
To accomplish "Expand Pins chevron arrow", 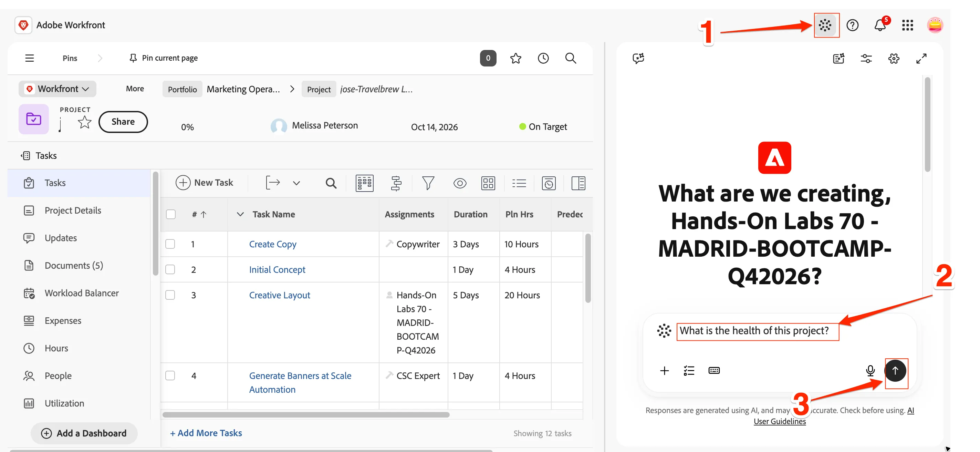I will 100,58.
